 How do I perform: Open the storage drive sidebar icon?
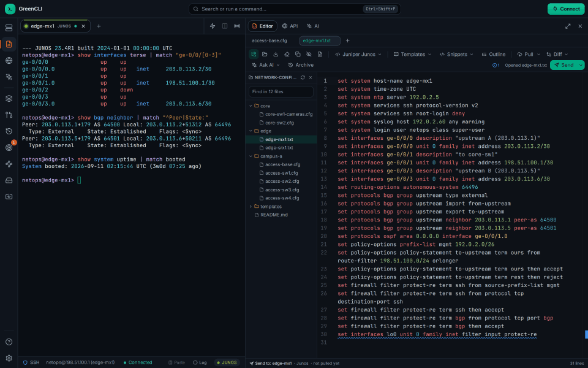click(x=9, y=180)
